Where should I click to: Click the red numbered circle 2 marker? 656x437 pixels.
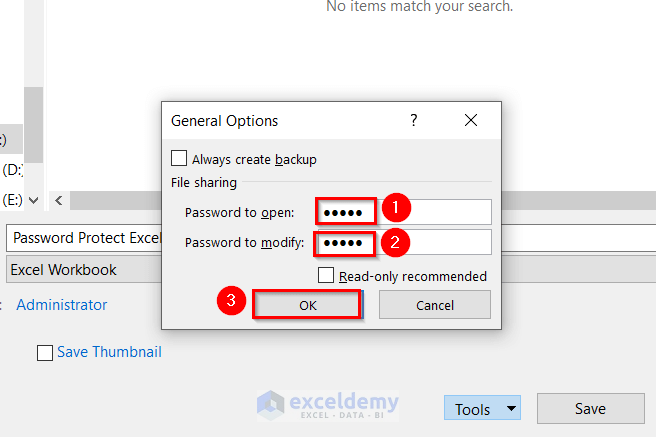tap(397, 241)
